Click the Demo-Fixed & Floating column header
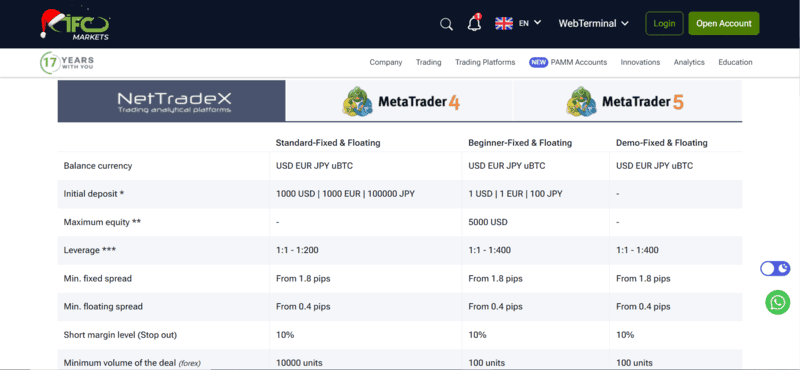800x370 pixels. pyautogui.click(x=662, y=143)
